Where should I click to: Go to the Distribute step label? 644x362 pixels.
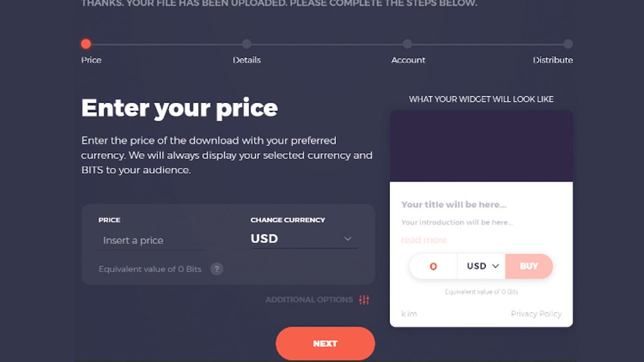[552, 60]
